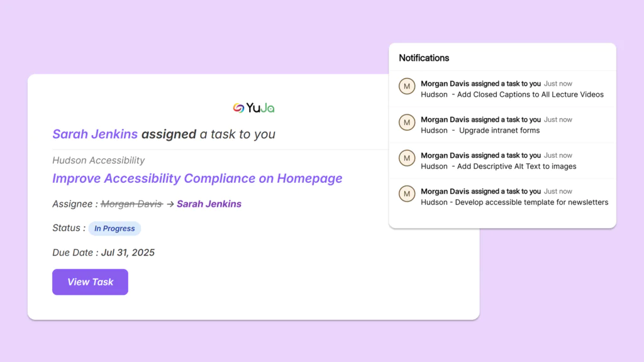The width and height of the screenshot is (644, 362).
Task: Click the Hudson Accessibility project label
Action: tap(98, 161)
